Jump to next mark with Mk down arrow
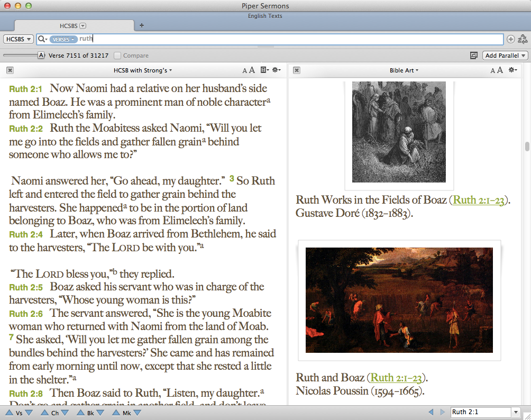The width and height of the screenshot is (531, 420). 137,413
